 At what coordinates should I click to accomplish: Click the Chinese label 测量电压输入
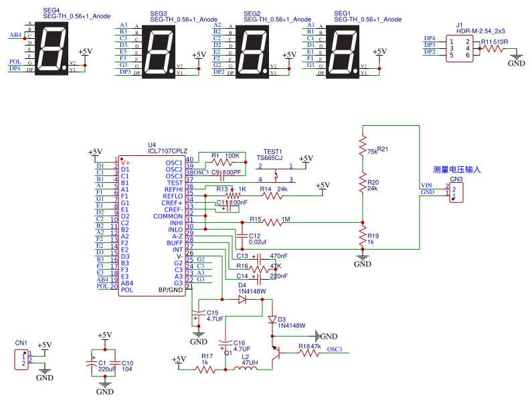point(456,169)
